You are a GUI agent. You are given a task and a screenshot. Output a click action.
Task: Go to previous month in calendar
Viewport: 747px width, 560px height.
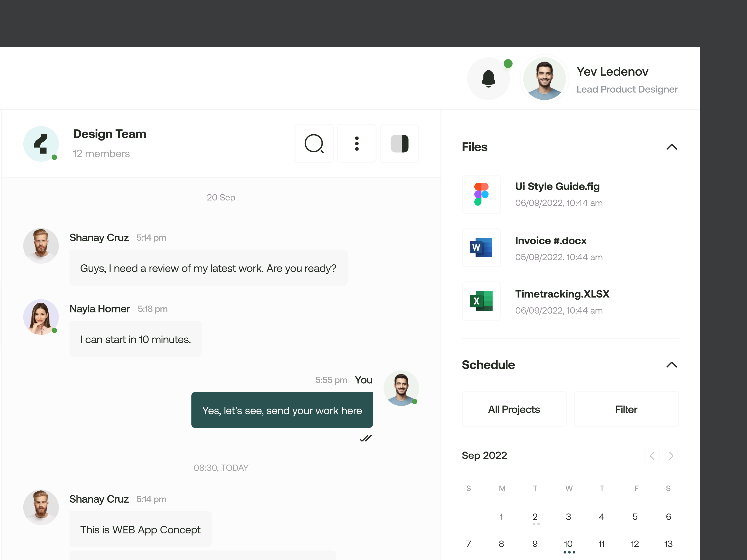pos(652,455)
